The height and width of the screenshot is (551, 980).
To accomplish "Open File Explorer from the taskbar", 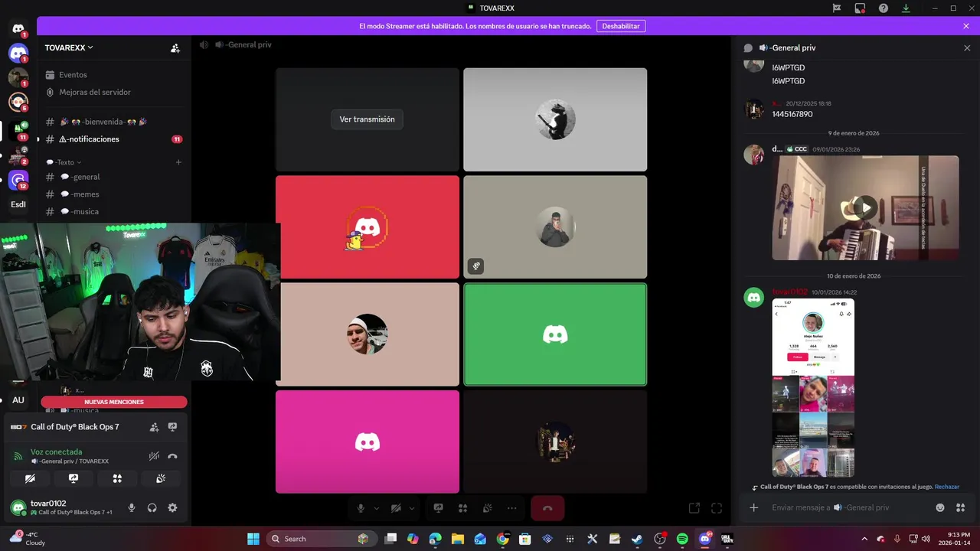I will (x=458, y=539).
